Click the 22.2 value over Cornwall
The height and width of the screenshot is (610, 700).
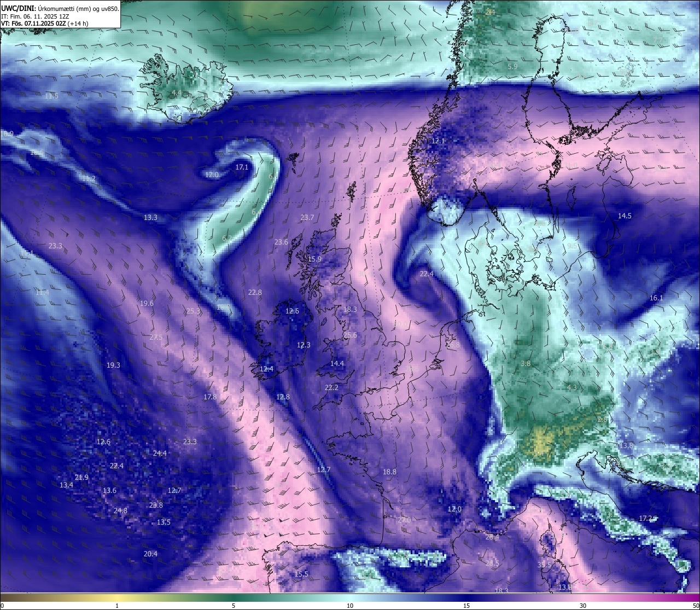[332, 387]
